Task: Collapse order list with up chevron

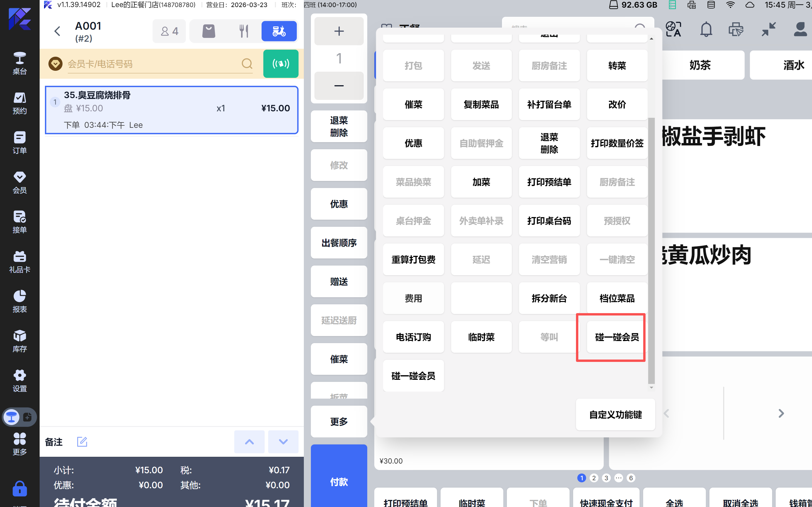Action: [x=249, y=441]
